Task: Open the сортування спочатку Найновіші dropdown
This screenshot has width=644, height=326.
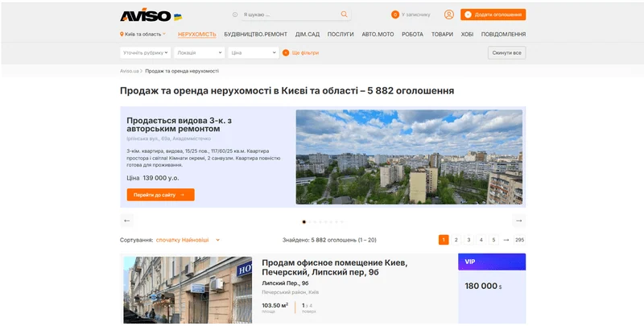Action: coord(188,240)
